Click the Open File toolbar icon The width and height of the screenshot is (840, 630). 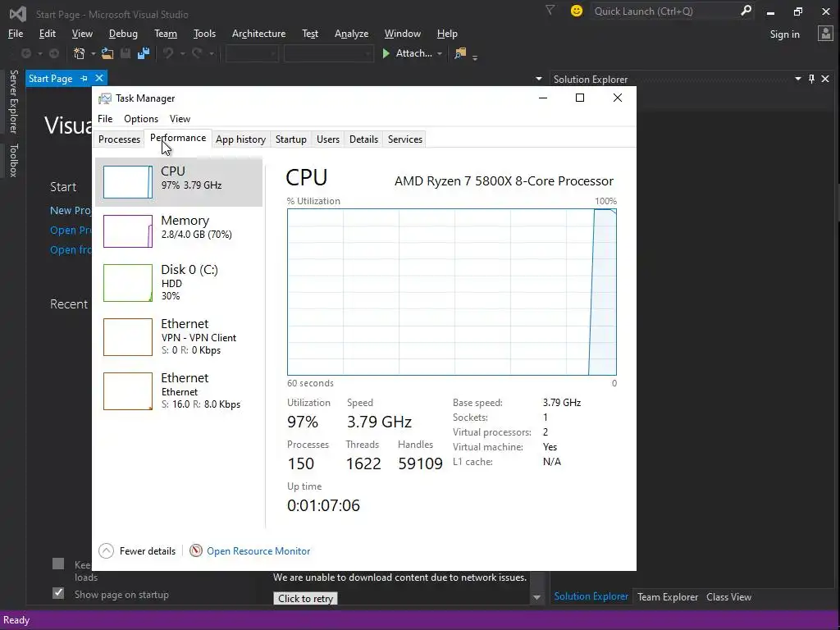(107, 53)
